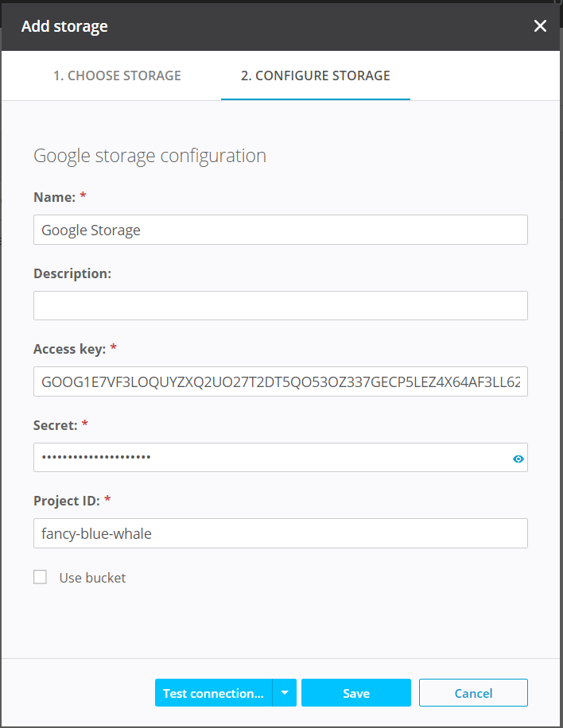Reveal the secret with the eye icon
Viewport: 563px width, 728px height.
pos(518,459)
